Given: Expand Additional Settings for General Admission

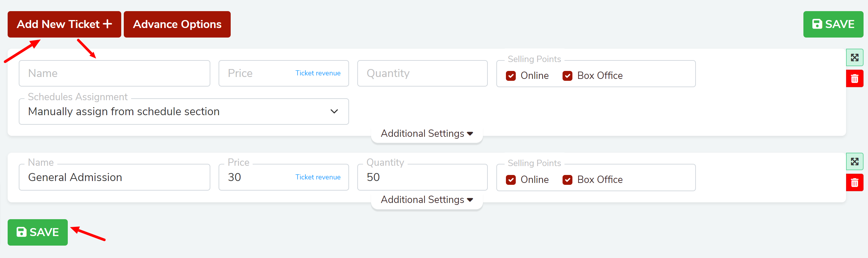Looking at the screenshot, I should [427, 200].
